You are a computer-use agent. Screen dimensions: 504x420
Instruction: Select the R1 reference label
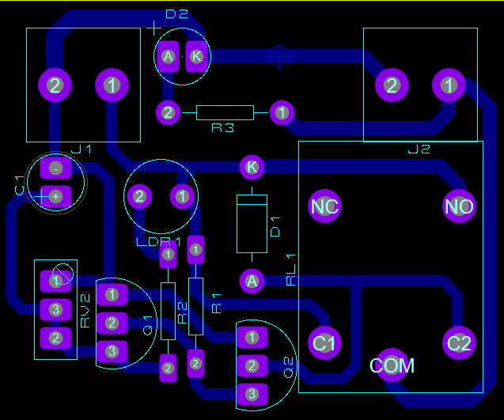click(x=217, y=304)
